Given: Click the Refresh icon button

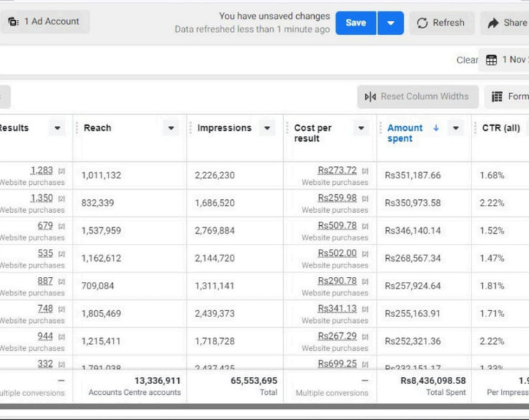Looking at the screenshot, I should 422,23.
